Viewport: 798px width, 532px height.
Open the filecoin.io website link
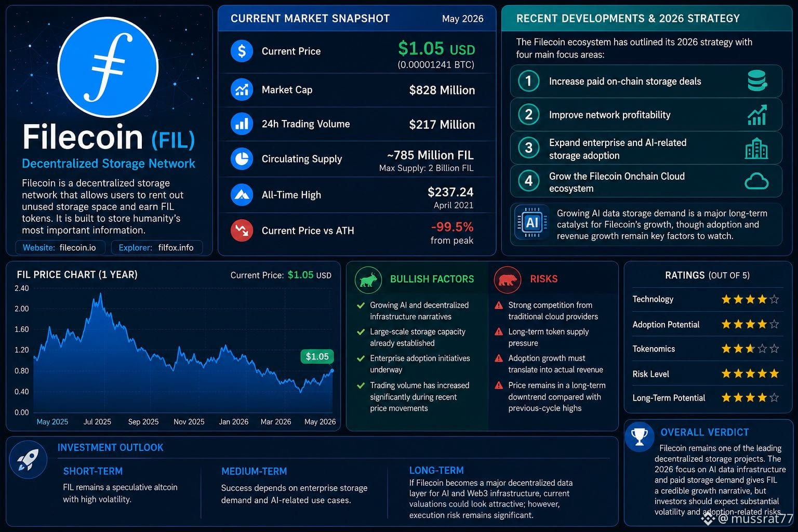60,247
